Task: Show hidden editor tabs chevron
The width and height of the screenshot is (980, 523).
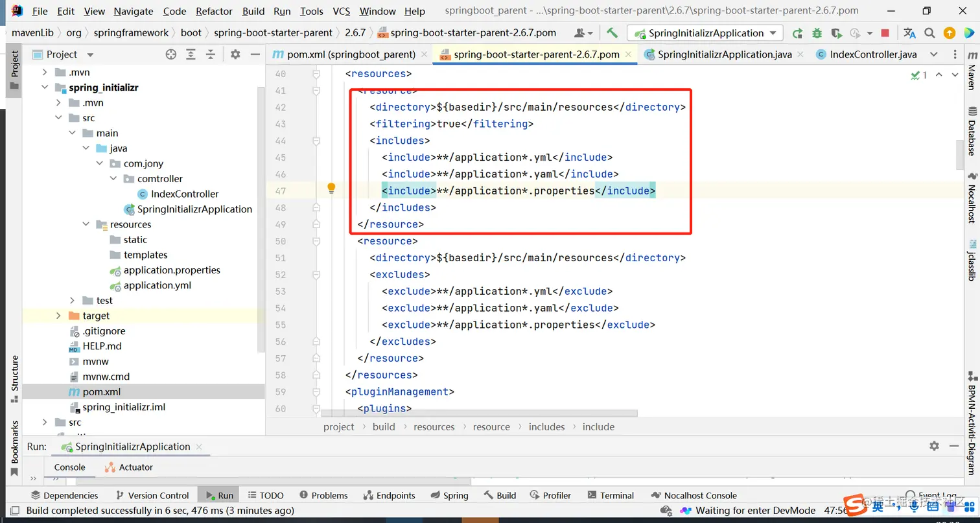Action: tap(933, 54)
